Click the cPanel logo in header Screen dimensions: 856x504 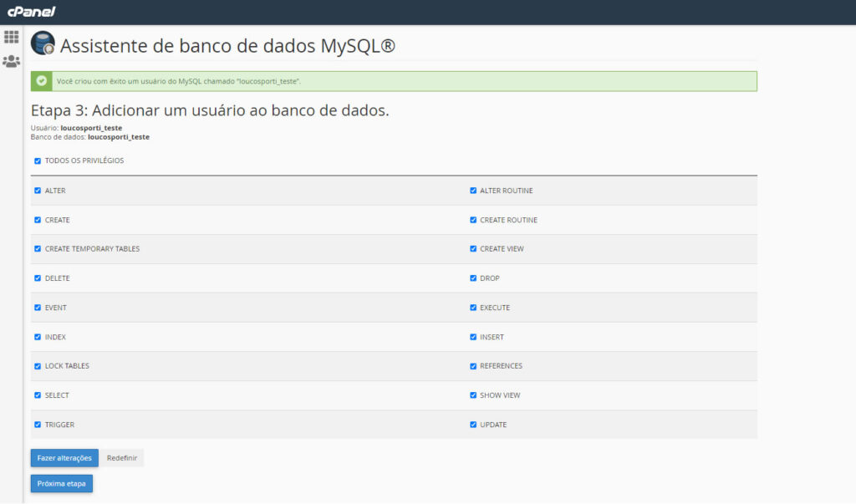(x=32, y=12)
